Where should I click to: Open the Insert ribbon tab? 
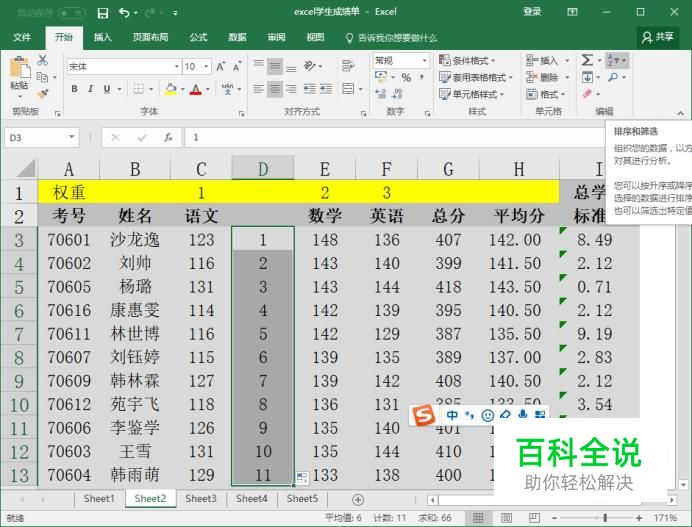(x=102, y=37)
